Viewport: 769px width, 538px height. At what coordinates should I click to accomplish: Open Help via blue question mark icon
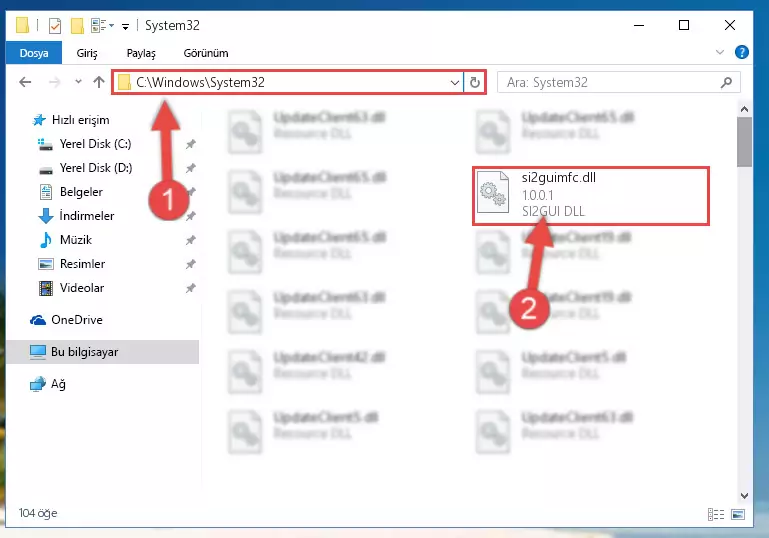pyautogui.click(x=742, y=52)
